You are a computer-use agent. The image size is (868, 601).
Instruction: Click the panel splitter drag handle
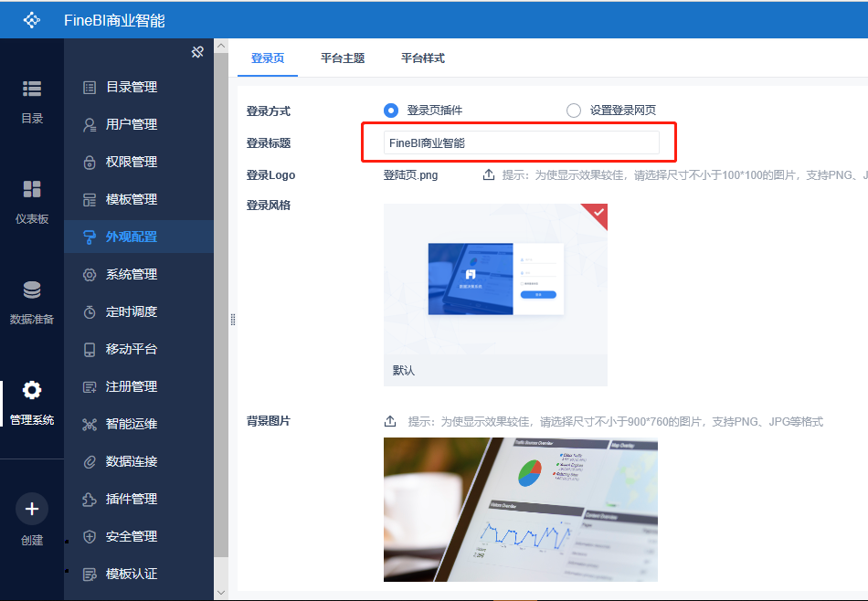point(233,320)
